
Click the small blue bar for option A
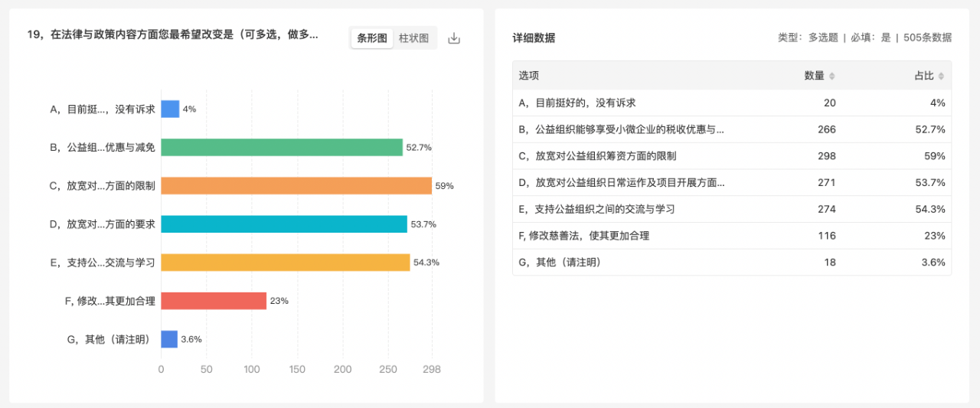coord(170,109)
